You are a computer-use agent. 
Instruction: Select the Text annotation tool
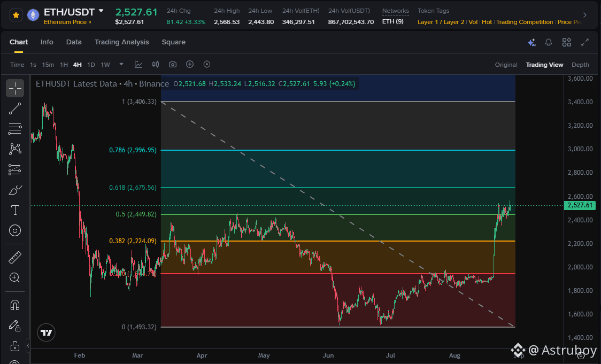(x=15, y=210)
